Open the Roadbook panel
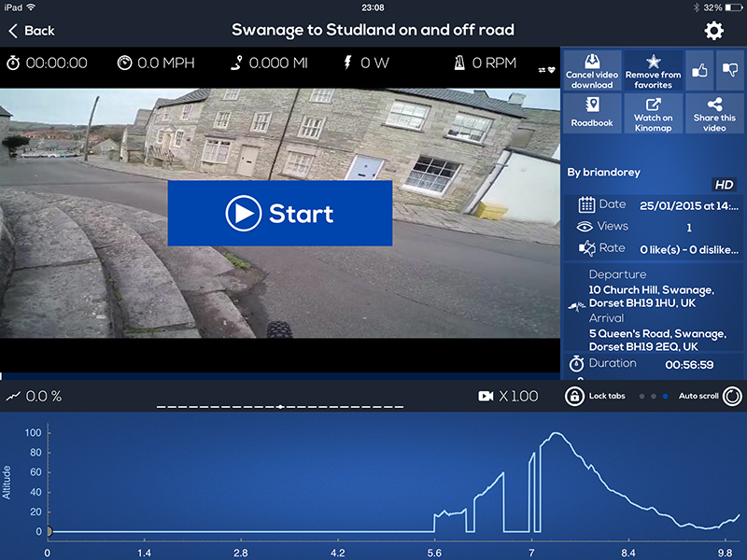This screenshot has width=747, height=560. (592, 114)
